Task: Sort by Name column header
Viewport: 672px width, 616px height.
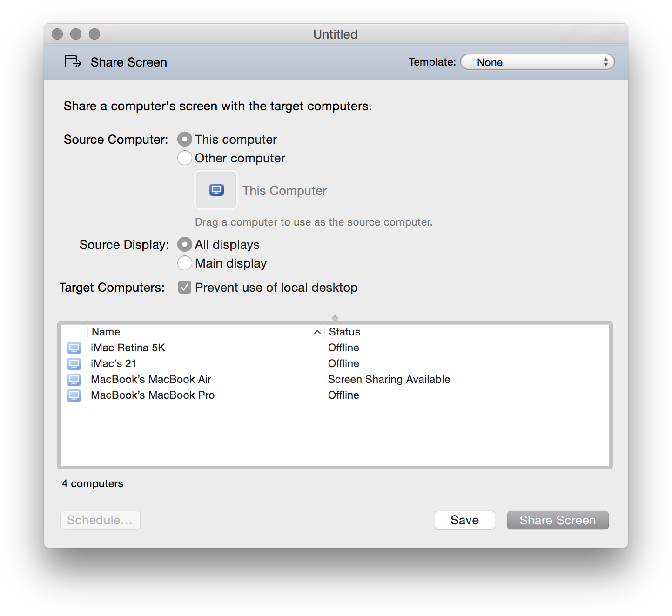Action: [206, 332]
